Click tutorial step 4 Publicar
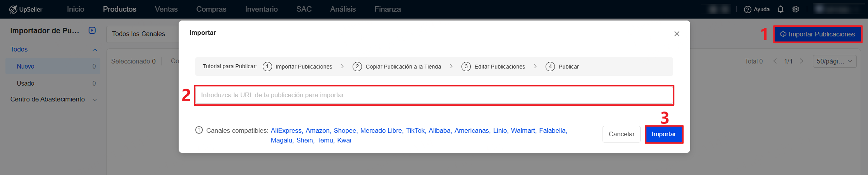Viewport: 868px width, 175px height. tap(562, 67)
